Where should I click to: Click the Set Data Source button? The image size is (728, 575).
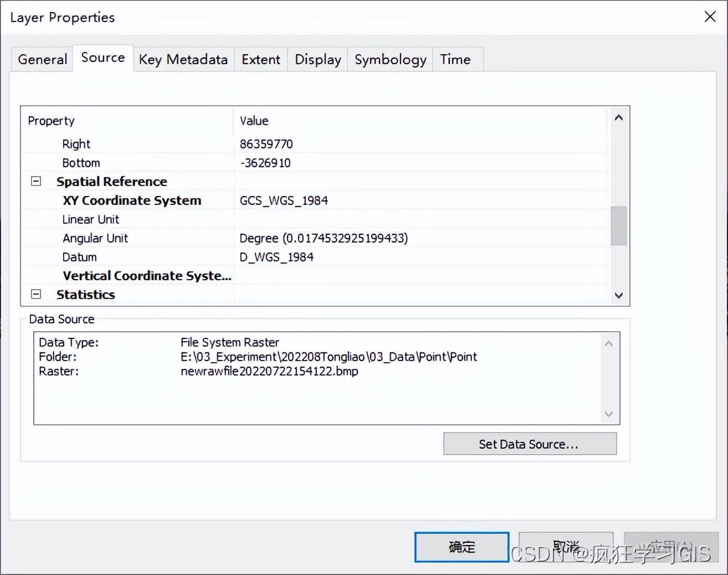point(530,444)
